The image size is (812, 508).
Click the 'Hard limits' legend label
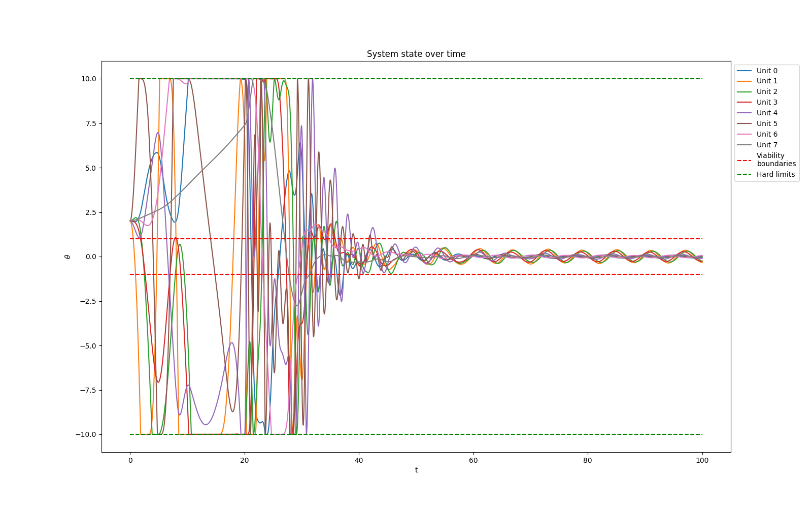click(x=775, y=174)
